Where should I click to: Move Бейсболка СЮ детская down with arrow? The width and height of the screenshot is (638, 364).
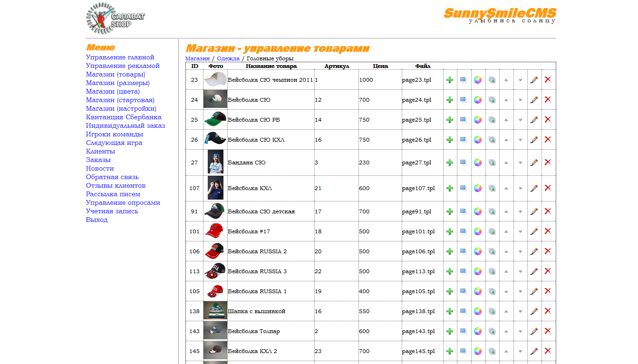coord(520,211)
